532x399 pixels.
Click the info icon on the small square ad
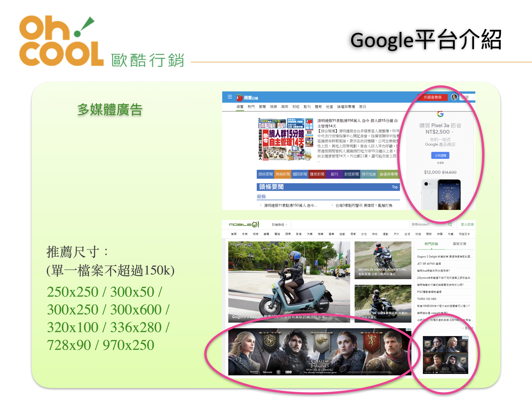[463, 338]
